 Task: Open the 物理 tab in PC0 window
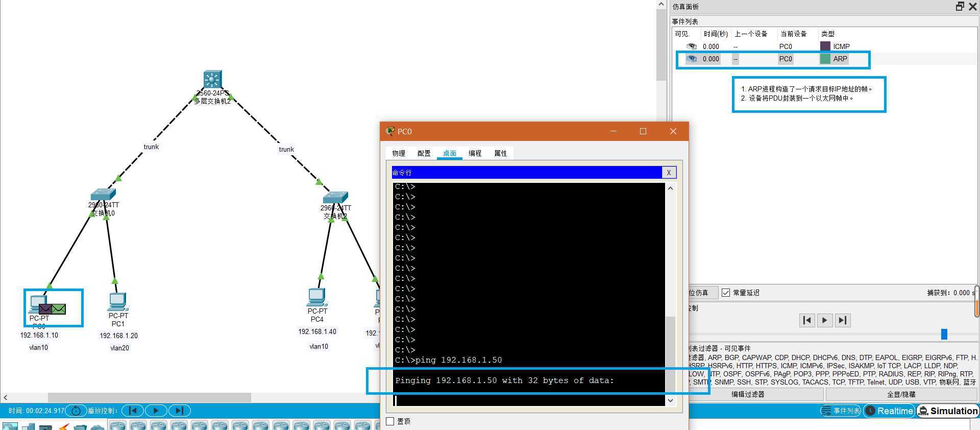click(399, 153)
